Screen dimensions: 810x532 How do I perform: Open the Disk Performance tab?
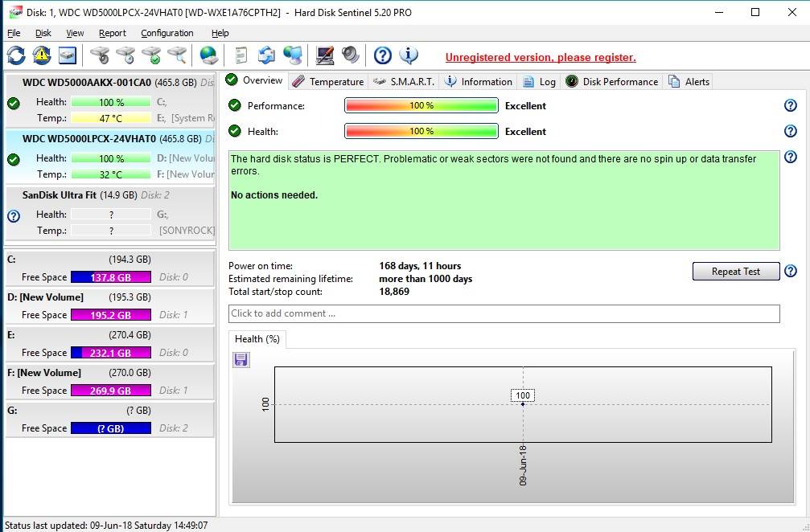point(612,81)
